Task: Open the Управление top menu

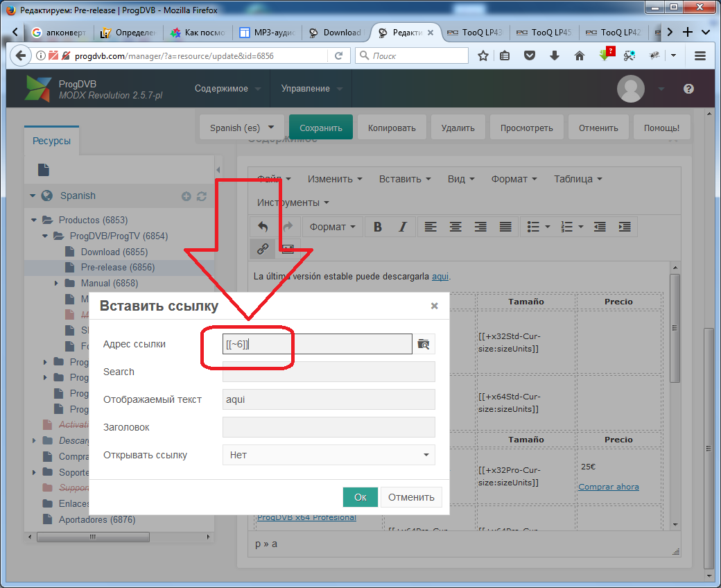Action: coord(312,89)
